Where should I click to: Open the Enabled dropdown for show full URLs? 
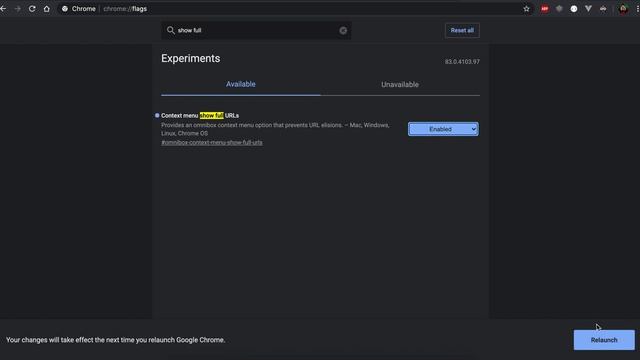coord(443,129)
